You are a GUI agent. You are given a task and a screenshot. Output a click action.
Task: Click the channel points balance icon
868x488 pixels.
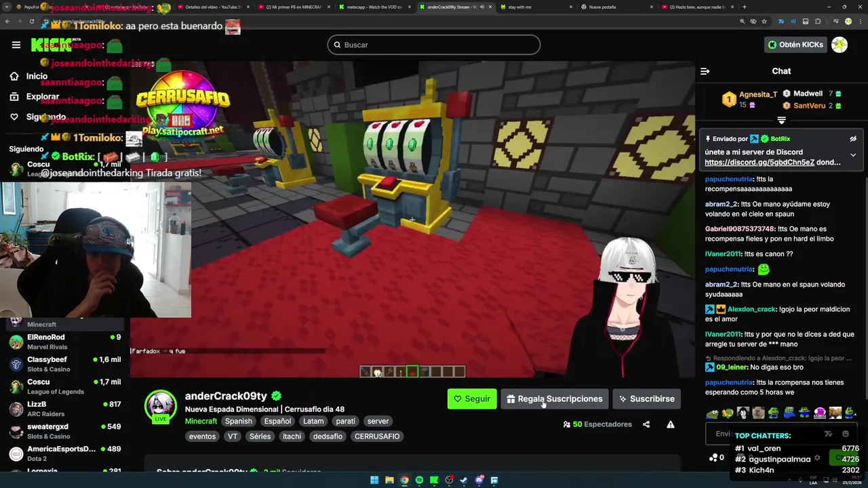713,458
